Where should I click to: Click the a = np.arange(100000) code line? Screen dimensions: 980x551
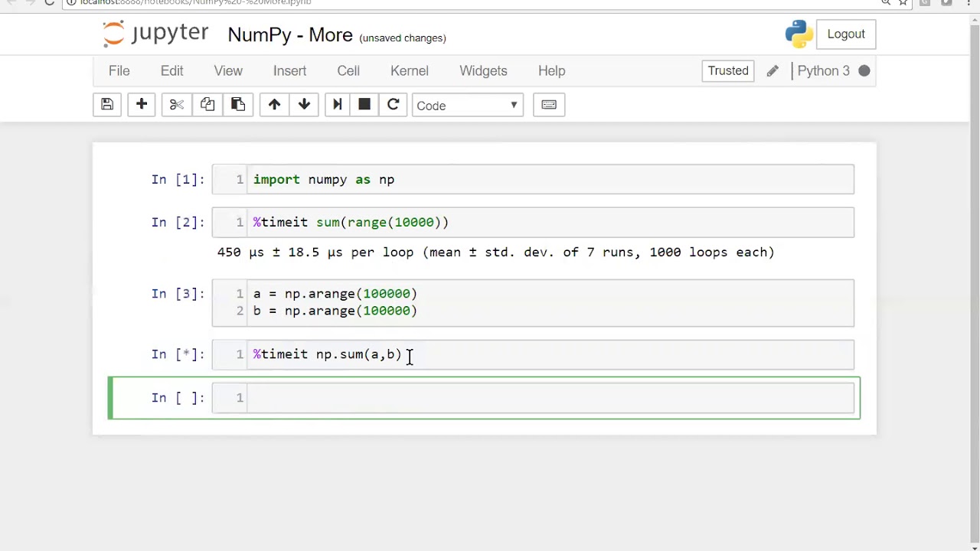coord(335,294)
